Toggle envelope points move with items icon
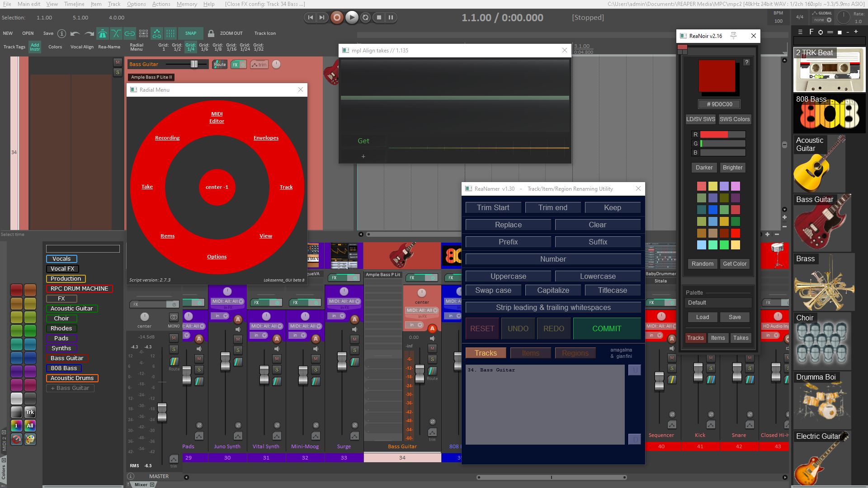 pyautogui.click(x=157, y=33)
